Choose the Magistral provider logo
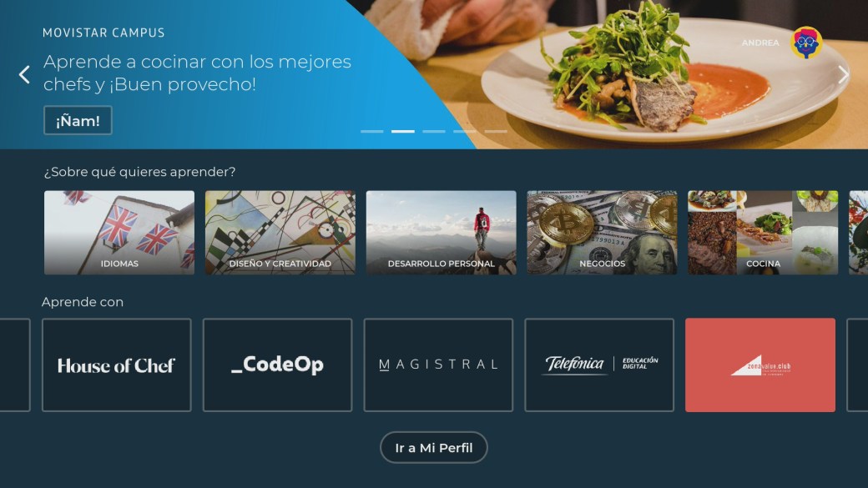The height and width of the screenshot is (488, 868). pyautogui.click(x=438, y=365)
